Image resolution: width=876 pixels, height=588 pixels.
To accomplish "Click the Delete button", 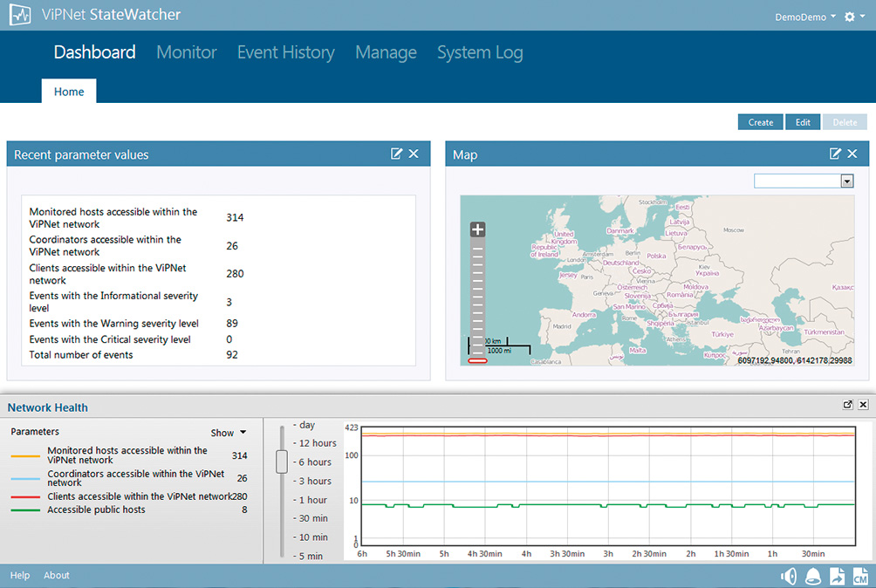I will [x=845, y=122].
